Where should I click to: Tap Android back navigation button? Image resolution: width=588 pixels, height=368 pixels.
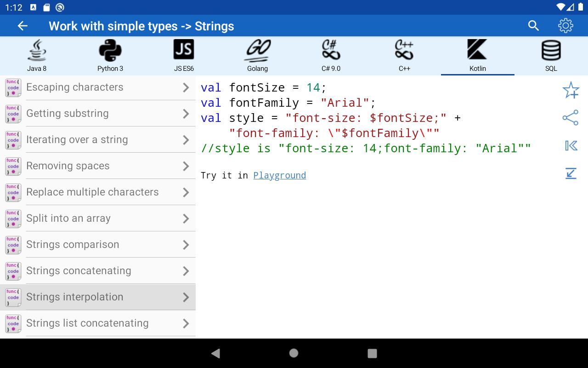click(x=215, y=353)
